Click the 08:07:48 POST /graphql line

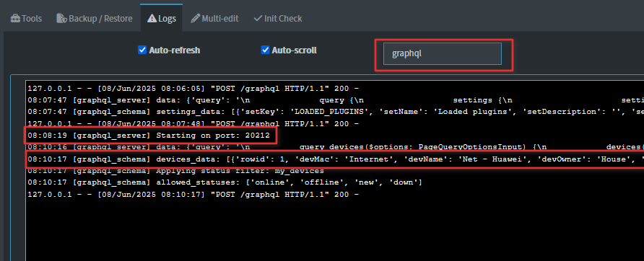[193, 123]
